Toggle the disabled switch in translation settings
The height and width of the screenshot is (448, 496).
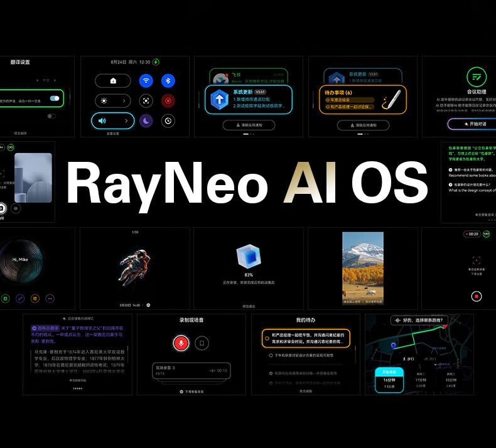[51, 116]
